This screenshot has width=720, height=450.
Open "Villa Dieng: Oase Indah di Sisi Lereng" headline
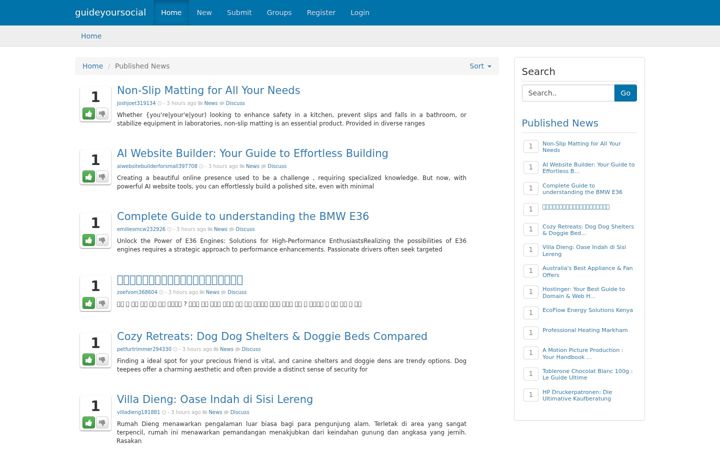(x=215, y=399)
